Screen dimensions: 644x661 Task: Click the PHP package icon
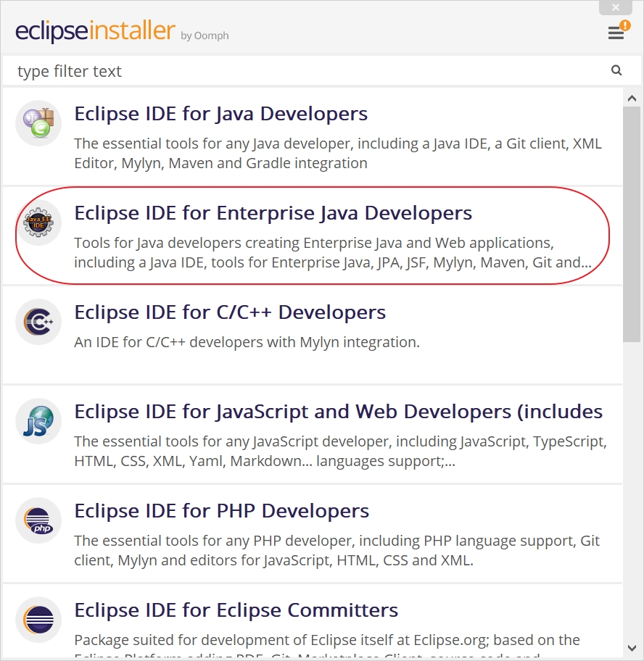coord(39,520)
